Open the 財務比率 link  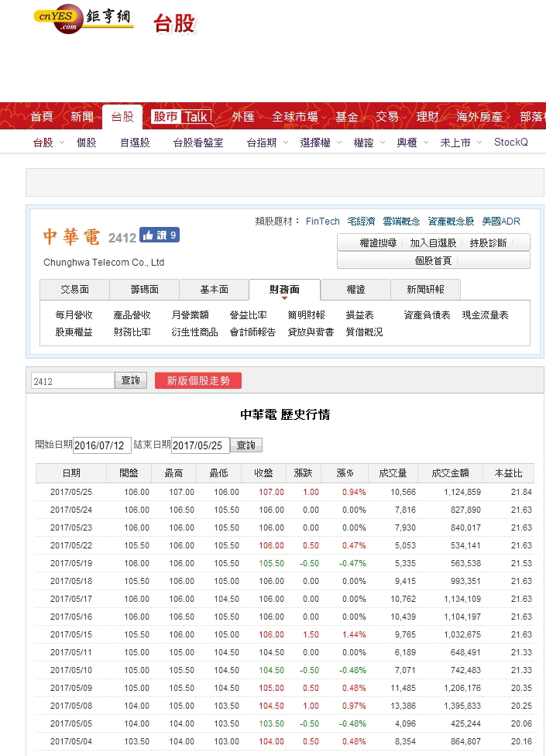(132, 332)
